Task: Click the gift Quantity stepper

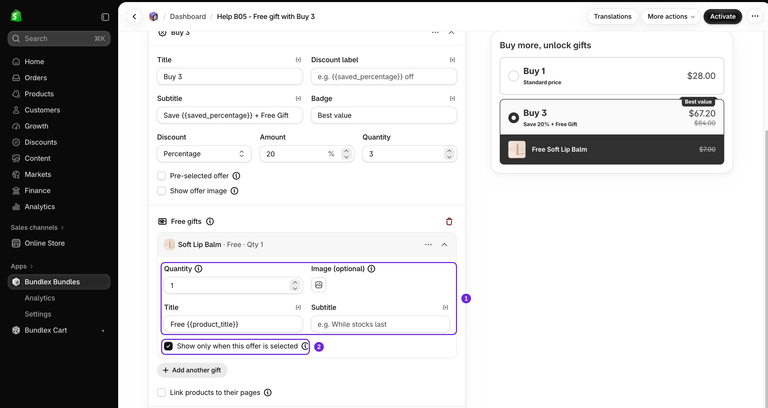Action: tap(295, 286)
